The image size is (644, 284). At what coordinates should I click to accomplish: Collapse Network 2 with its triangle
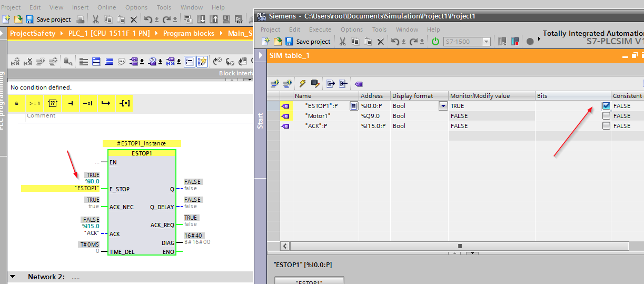(13, 277)
